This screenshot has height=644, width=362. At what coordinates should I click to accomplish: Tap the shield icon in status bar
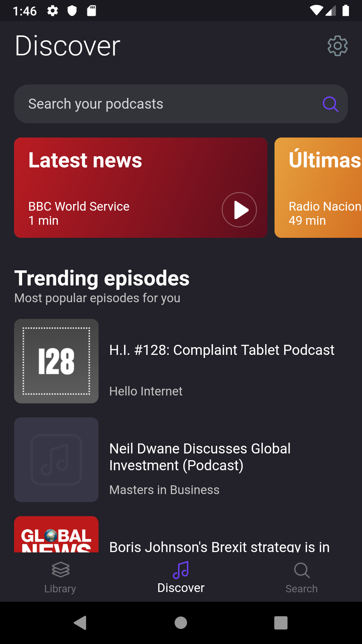[72, 11]
